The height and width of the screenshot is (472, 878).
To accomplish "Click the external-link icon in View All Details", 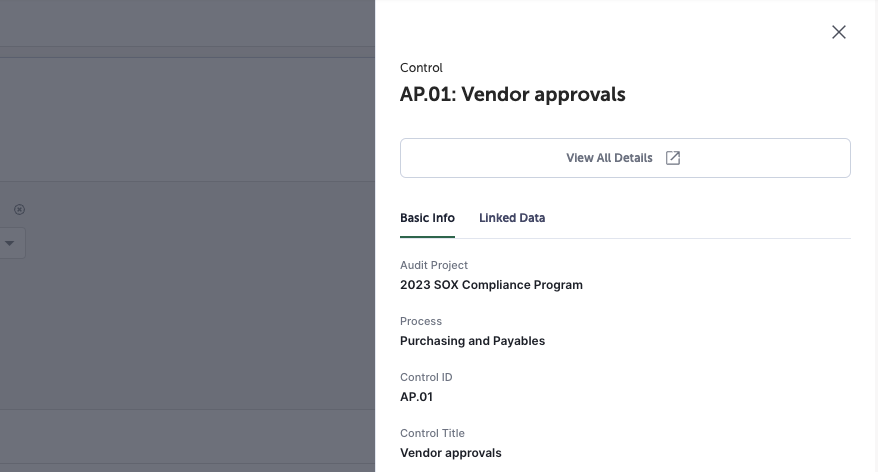I will pos(672,158).
